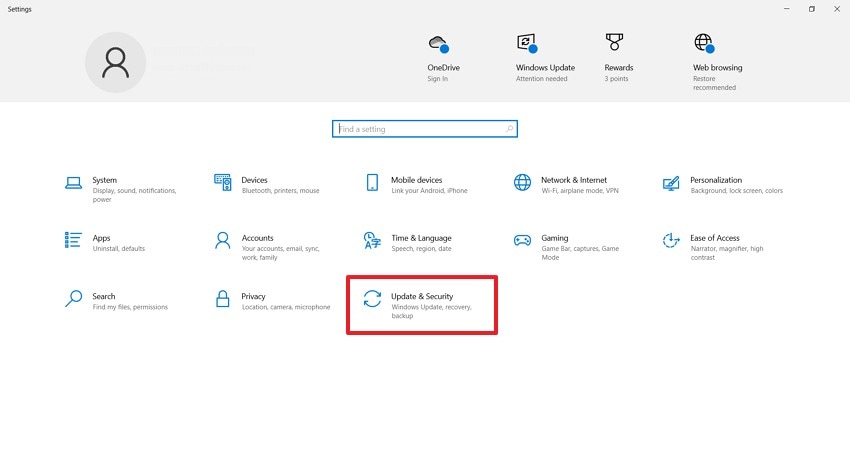Open the Search magnifier category icon
Screen dimensions: 850x454
click(x=73, y=298)
